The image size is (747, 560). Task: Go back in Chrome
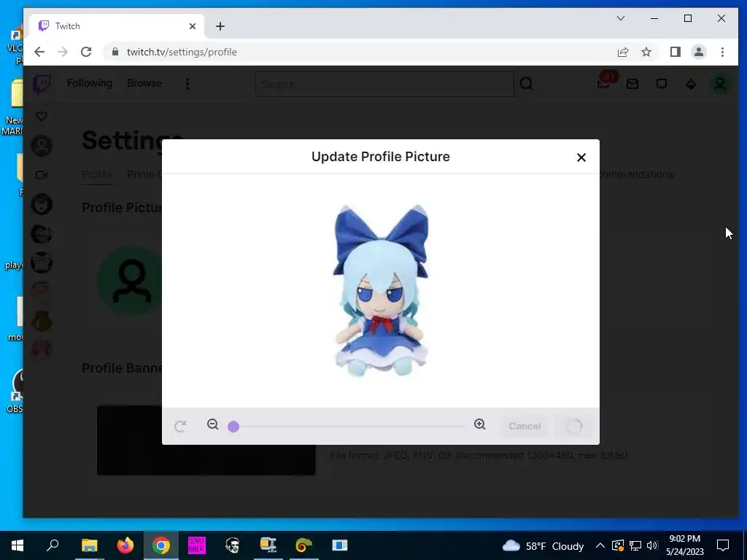point(39,52)
